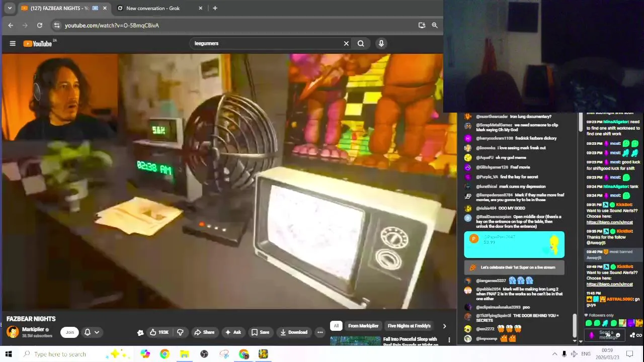Install app icon in address bar
Image resolution: width=644 pixels, height=362 pixels.
point(422,25)
